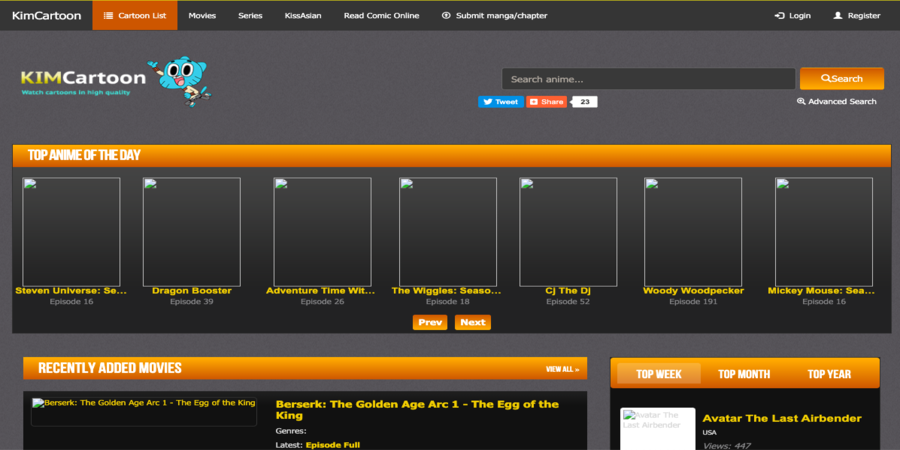Click Mickey Mouse: Sea... title
The image size is (900, 450).
[821, 291]
